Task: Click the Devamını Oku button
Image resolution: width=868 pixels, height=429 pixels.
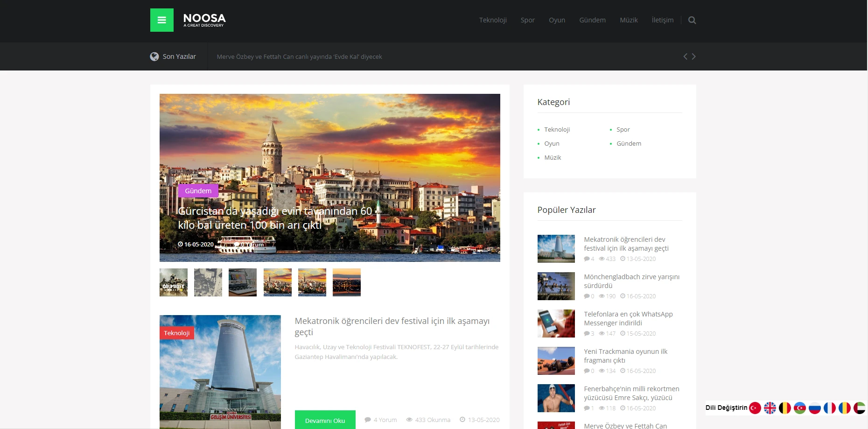Action: [x=325, y=420]
